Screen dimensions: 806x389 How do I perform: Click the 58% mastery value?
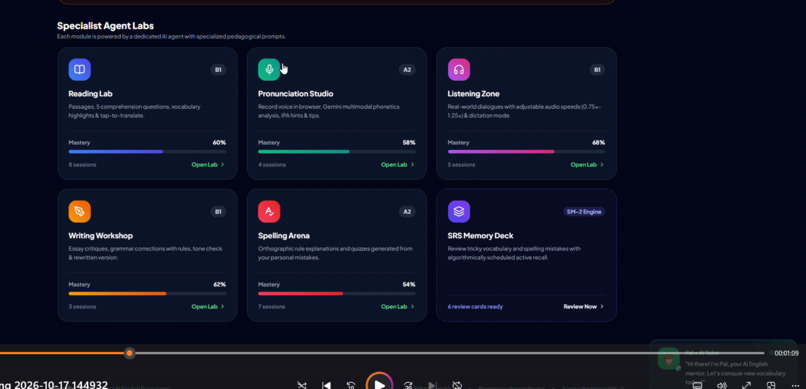pyautogui.click(x=409, y=143)
